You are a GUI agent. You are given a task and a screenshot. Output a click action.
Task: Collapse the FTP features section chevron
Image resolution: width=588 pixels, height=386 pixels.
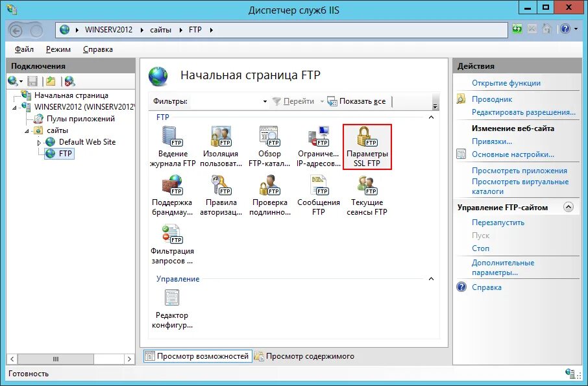[430, 117]
